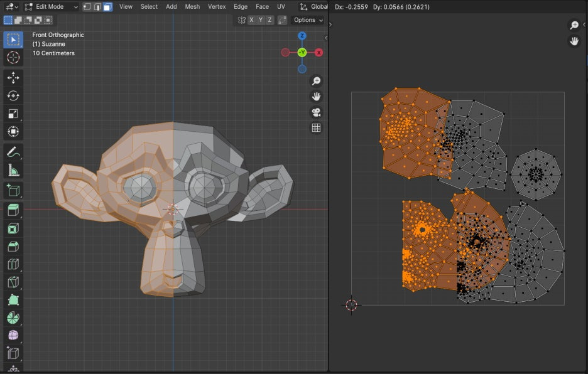Choose the Intersect Selection mode
This screenshot has height=374, width=588.
pos(48,20)
